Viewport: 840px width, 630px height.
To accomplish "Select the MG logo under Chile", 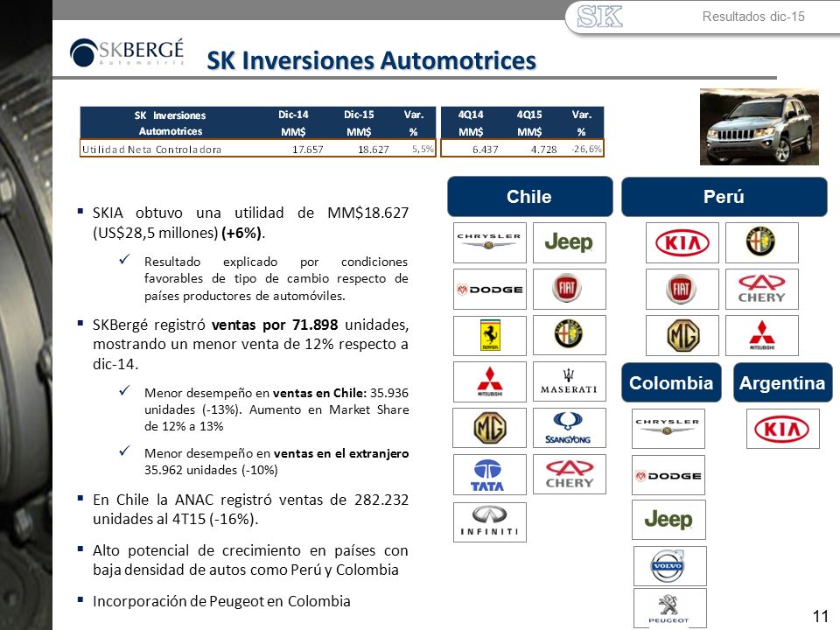I will pos(490,428).
